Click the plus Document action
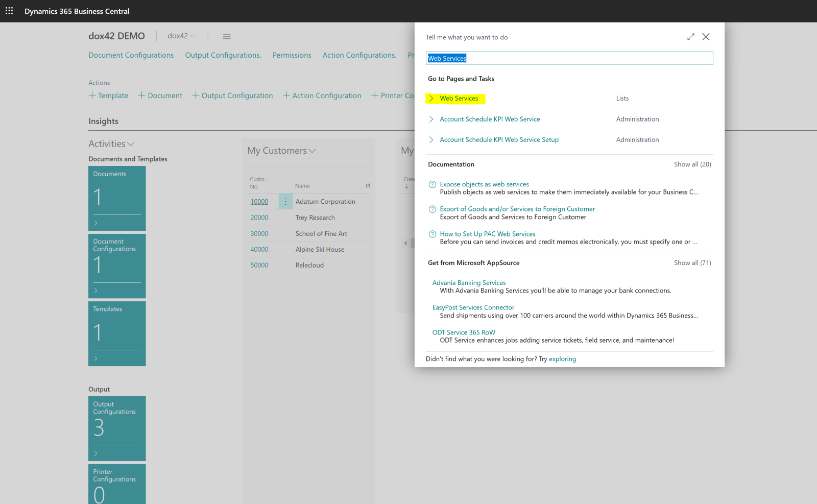The image size is (817, 504). (x=160, y=95)
